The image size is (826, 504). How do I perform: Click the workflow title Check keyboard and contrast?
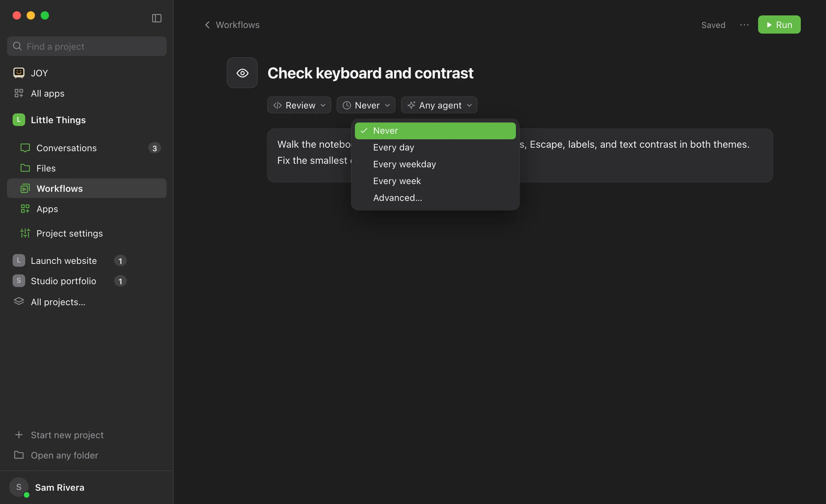[370, 73]
